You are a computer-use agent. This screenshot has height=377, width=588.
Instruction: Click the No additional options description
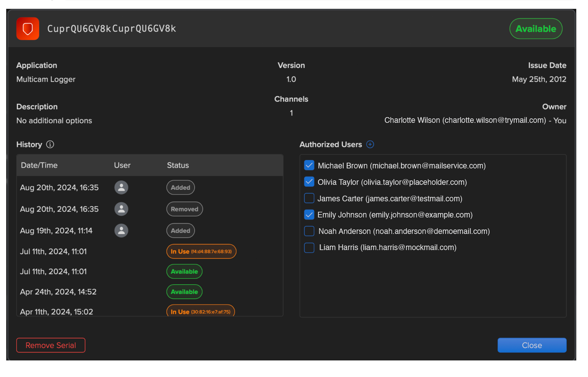pyautogui.click(x=54, y=121)
